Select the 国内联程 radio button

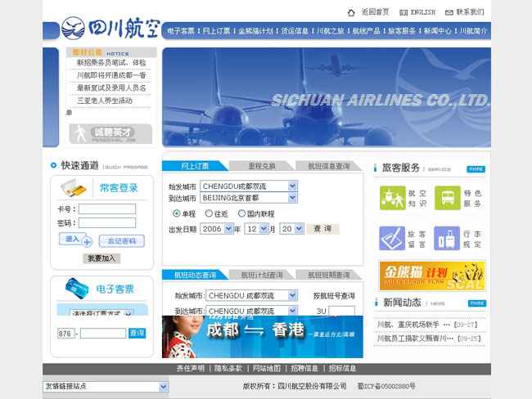241,213
